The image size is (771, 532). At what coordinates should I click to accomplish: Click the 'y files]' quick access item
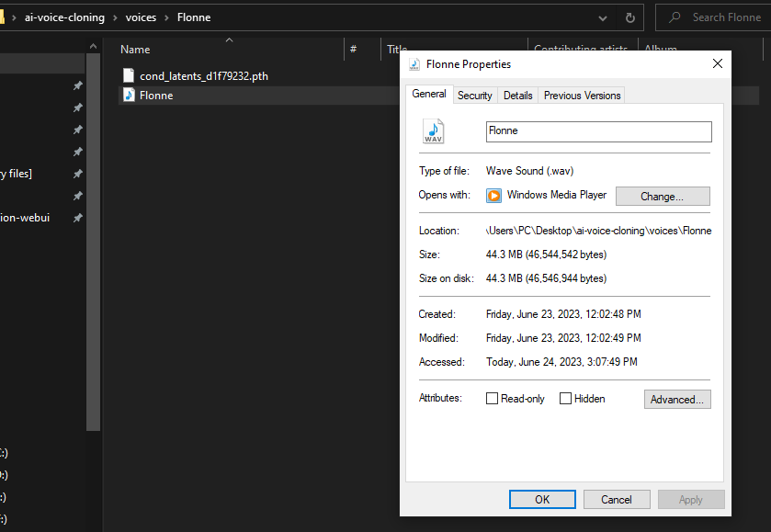16,174
